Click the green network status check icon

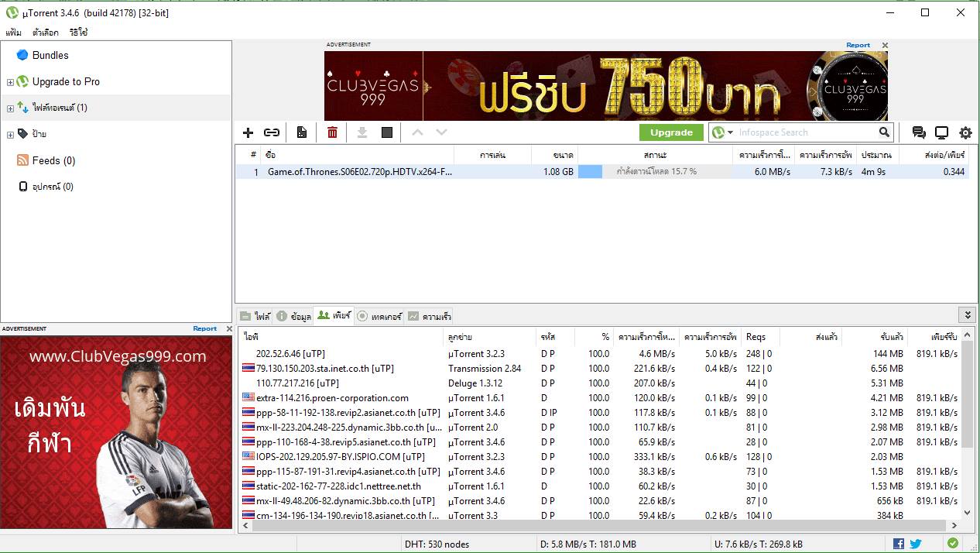953,544
